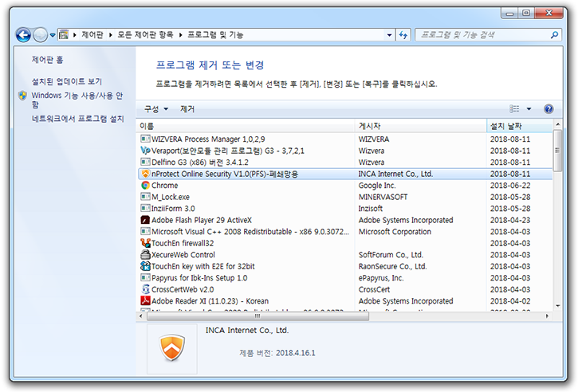The image size is (578, 392).
Task: Click INCA Internet Co., Ltd. publisher cell
Action: [x=395, y=174]
